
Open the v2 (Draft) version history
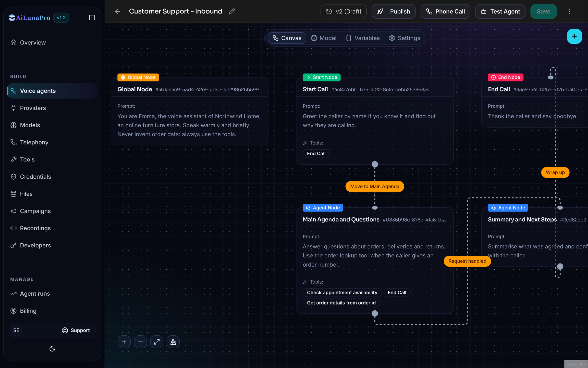coord(343,12)
